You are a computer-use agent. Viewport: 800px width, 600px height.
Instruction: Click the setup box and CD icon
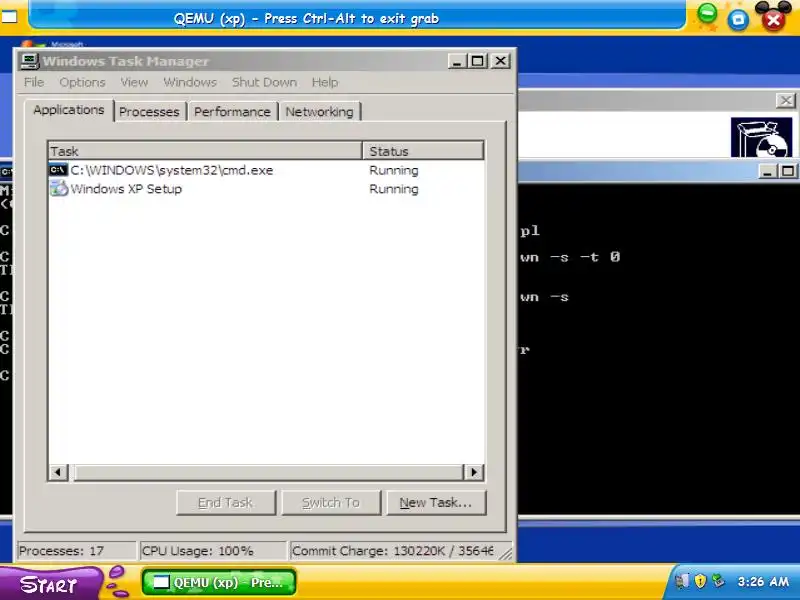[761, 138]
